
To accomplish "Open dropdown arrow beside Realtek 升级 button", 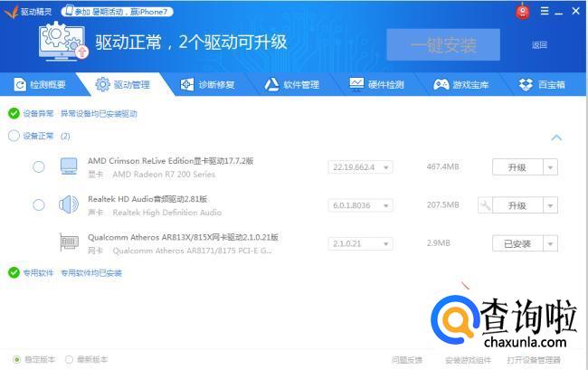I will pyautogui.click(x=551, y=205).
